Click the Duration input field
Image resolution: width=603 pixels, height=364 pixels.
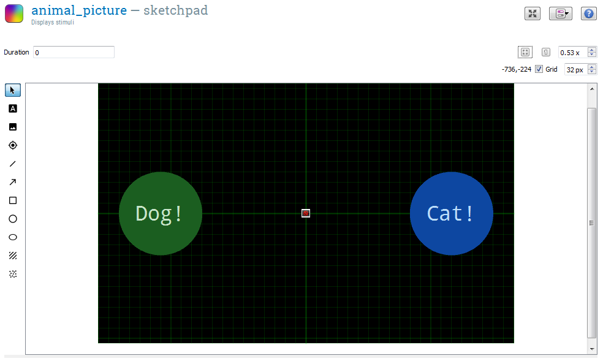pyautogui.click(x=74, y=52)
